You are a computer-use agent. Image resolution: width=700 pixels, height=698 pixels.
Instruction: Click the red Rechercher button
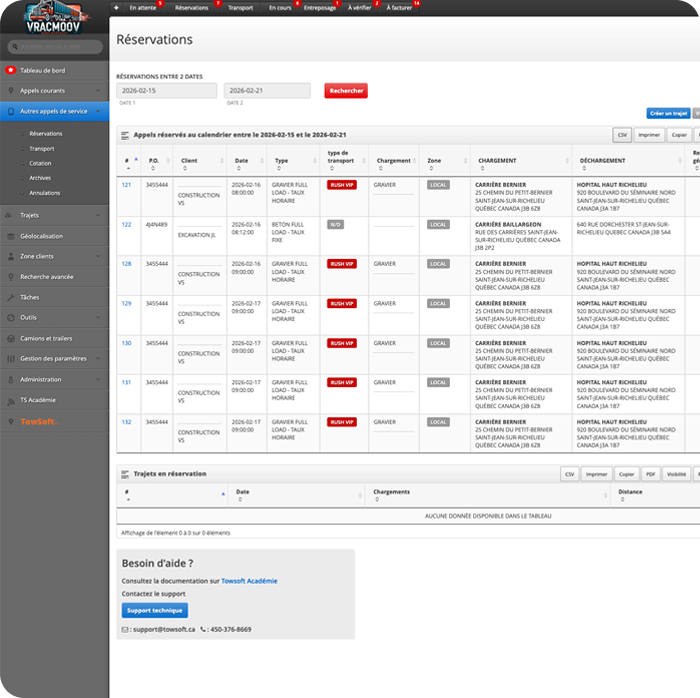click(x=346, y=91)
